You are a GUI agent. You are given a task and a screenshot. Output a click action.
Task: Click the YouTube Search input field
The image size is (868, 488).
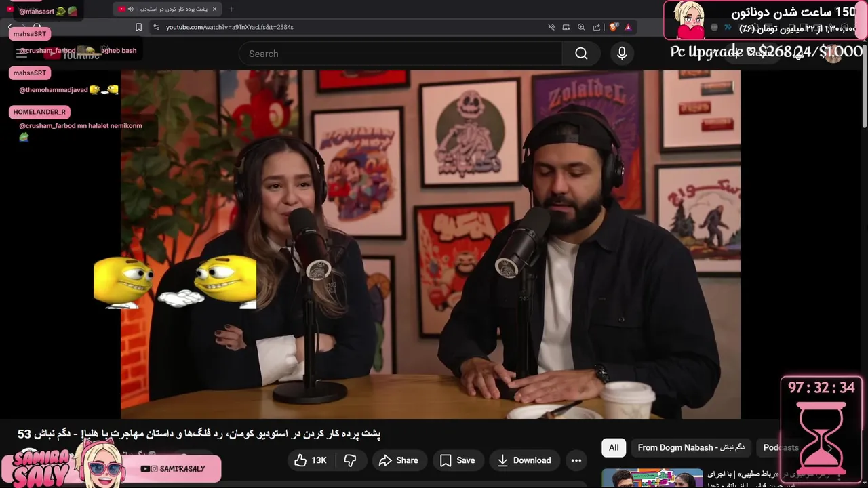point(400,54)
